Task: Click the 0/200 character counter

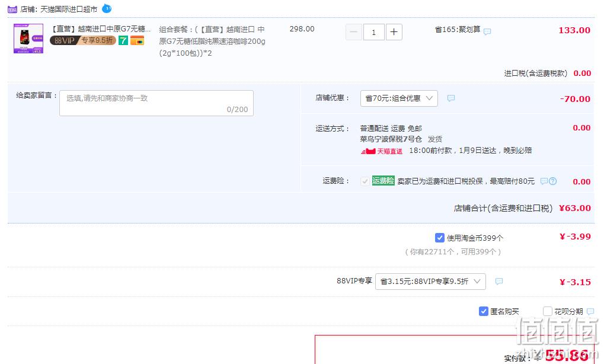Action: pyautogui.click(x=237, y=110)
